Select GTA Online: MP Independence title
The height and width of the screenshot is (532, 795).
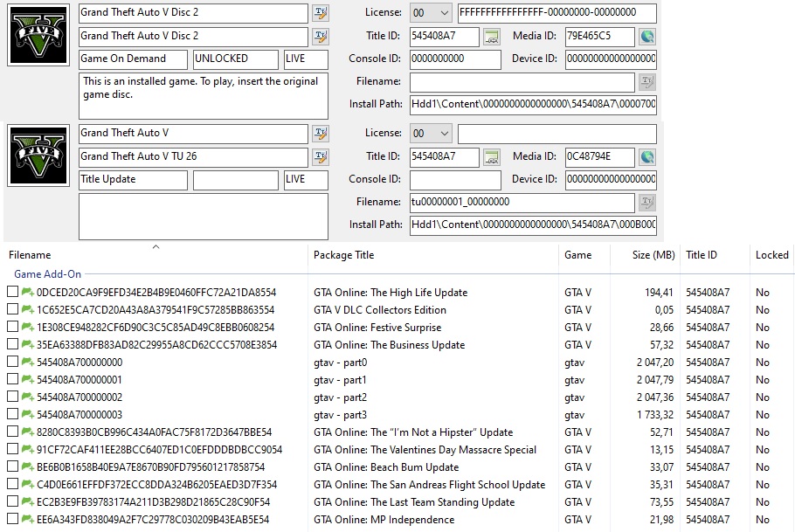click(384, 520)
